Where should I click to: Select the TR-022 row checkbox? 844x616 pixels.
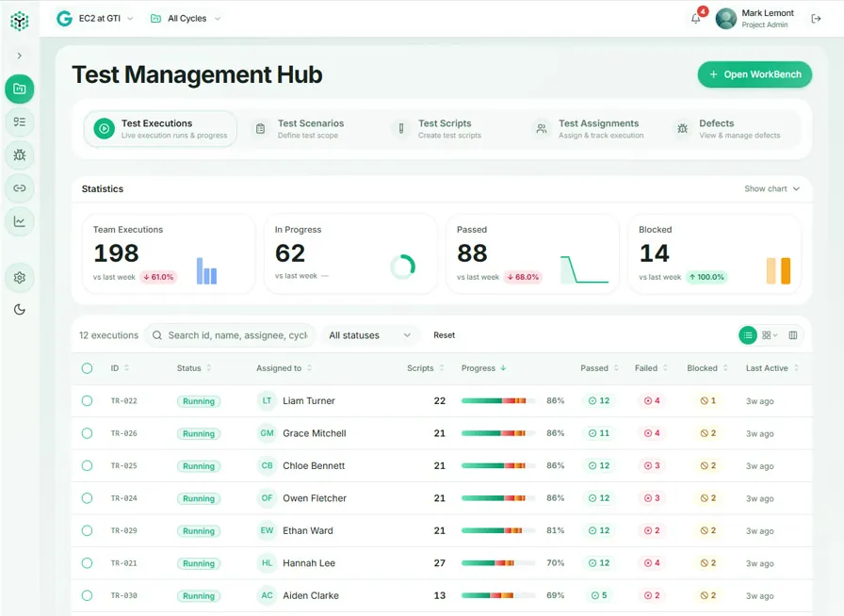87,400
